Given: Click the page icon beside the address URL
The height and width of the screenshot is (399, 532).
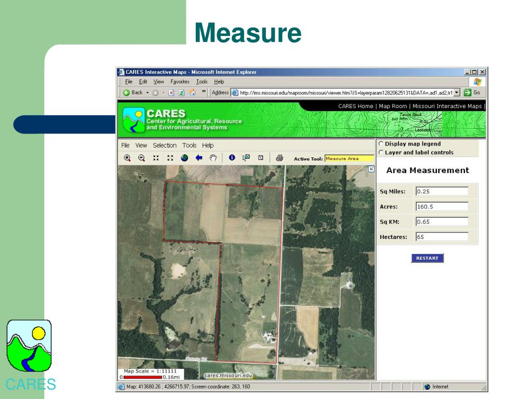Looking at the screenshot, I should point(235,92).
